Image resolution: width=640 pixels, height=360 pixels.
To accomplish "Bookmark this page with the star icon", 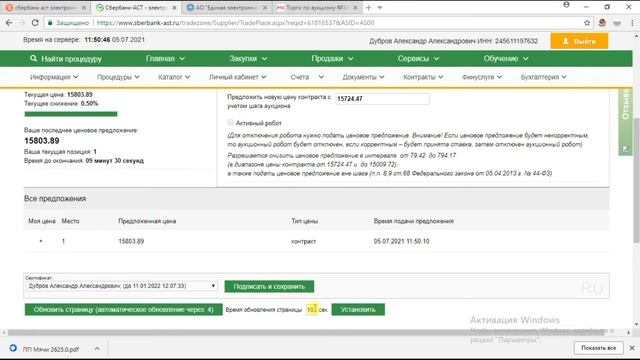I will pos(587,23).
